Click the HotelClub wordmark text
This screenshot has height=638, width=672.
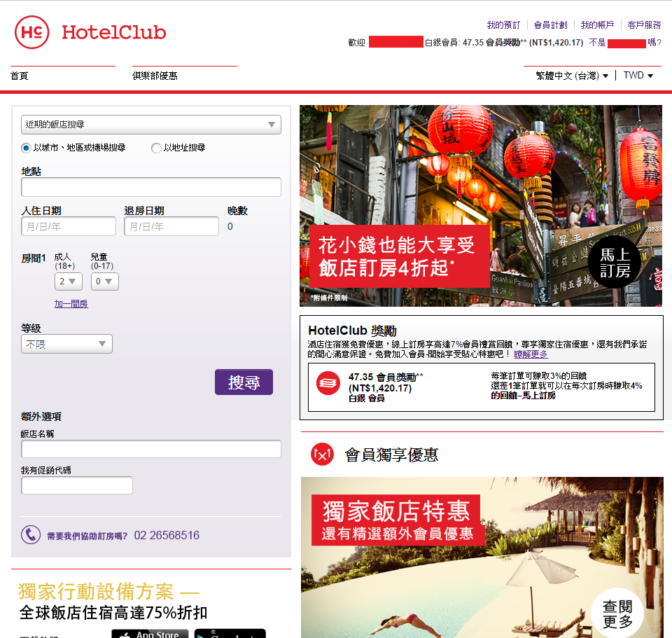point(113,33)
